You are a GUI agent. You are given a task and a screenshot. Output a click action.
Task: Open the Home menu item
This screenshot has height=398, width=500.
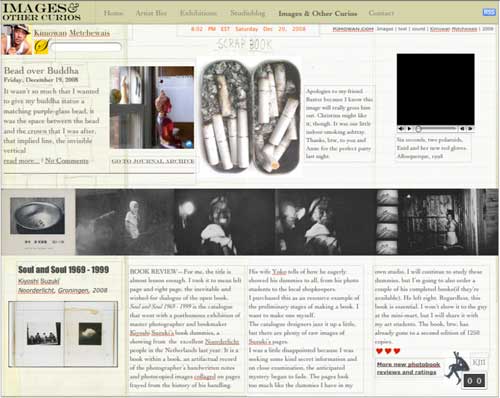click(113, 13)
